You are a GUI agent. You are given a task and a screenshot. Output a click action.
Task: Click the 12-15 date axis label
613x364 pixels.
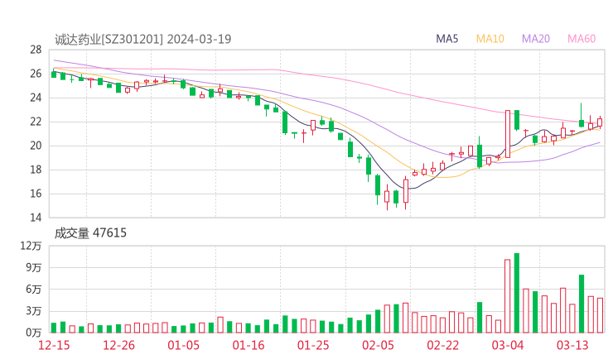coord(54,345)
